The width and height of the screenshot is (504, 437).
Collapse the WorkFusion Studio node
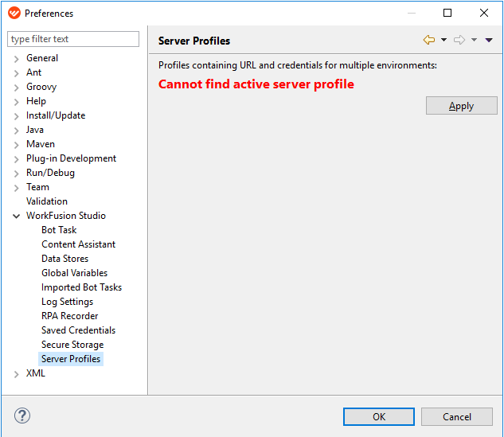click(17, 217)
